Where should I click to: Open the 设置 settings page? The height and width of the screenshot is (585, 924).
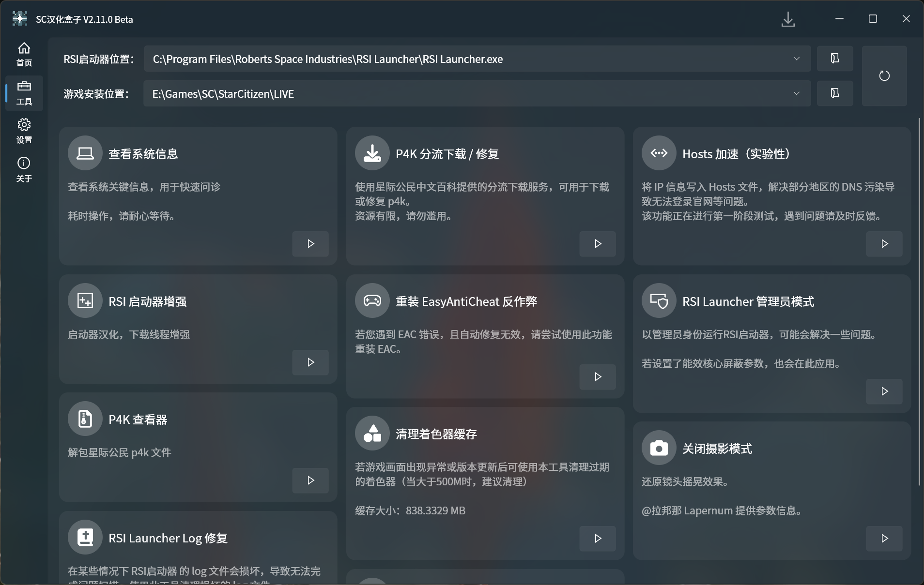point(24,132)
